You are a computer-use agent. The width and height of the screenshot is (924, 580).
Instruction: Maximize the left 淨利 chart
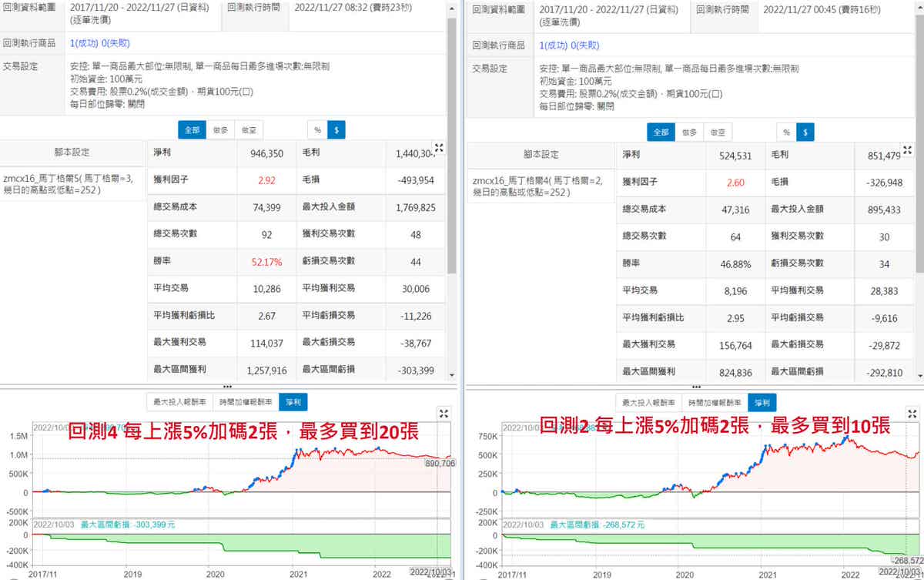pos(444,413)
